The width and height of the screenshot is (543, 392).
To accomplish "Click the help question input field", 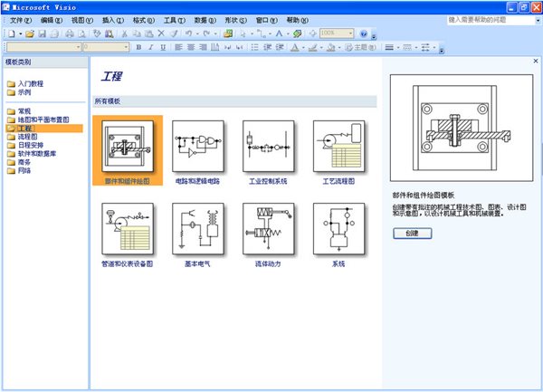I will (x=491, y=21).
